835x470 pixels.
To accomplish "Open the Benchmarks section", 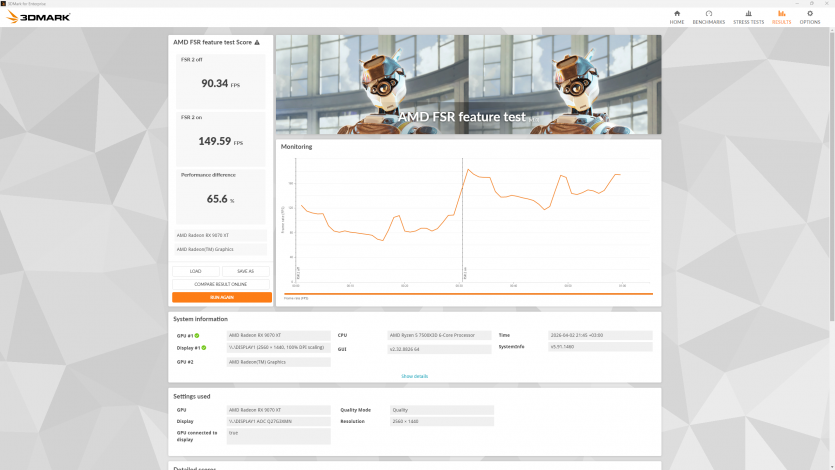I will [x=708, y=16].
